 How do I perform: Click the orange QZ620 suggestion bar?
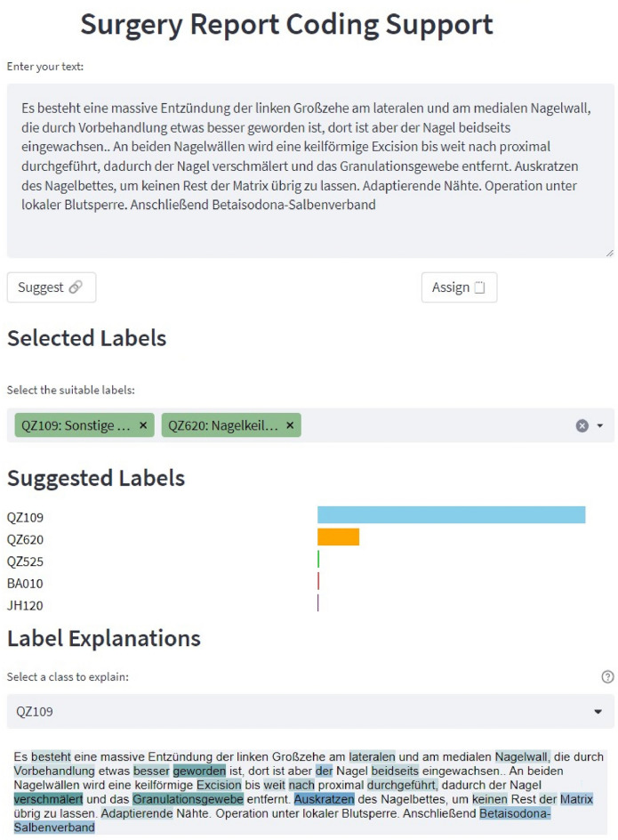[338, 537]
